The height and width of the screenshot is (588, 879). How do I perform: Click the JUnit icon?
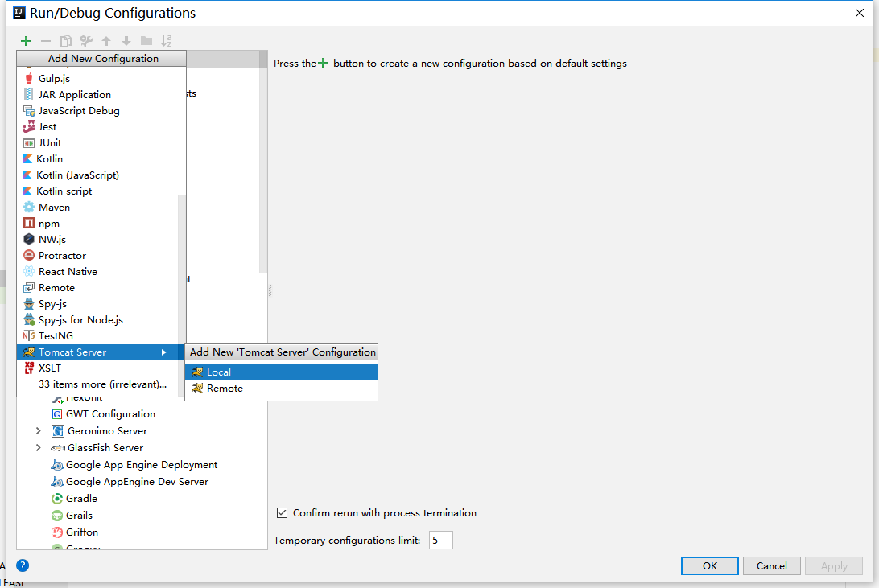point(29,143)
